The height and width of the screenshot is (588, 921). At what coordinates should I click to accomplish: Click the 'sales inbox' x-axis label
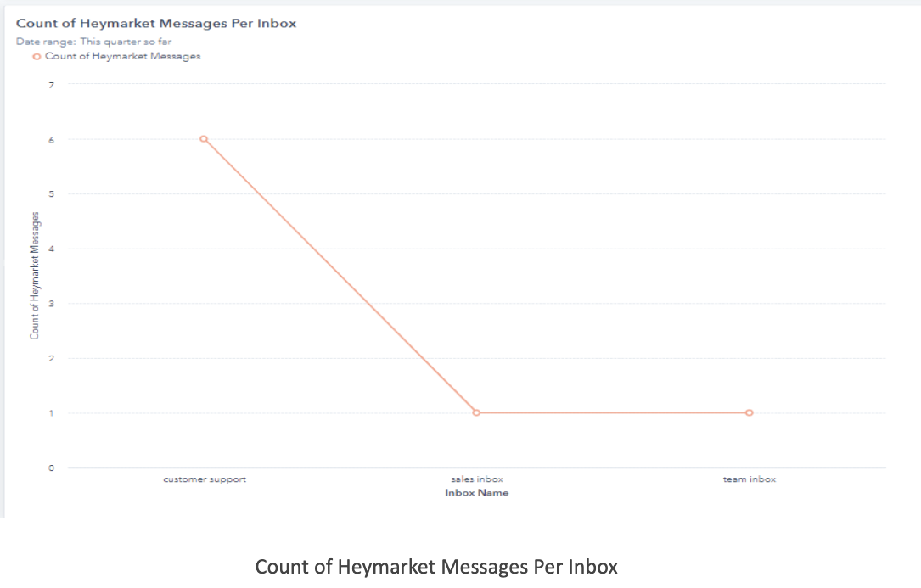pos(477,479)
